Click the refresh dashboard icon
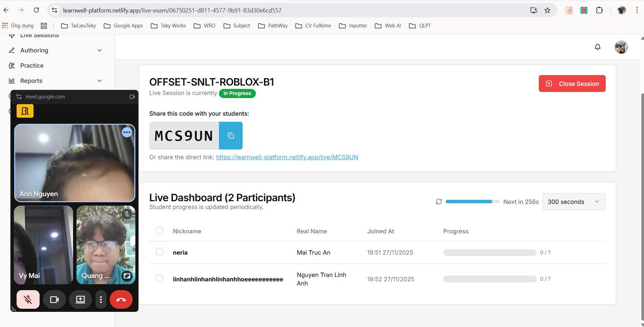 (439, 202)
